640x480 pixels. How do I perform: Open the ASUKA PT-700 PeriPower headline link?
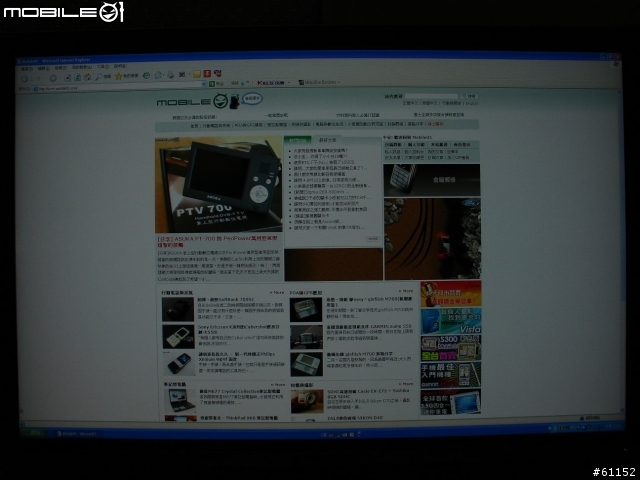(217, 241)
